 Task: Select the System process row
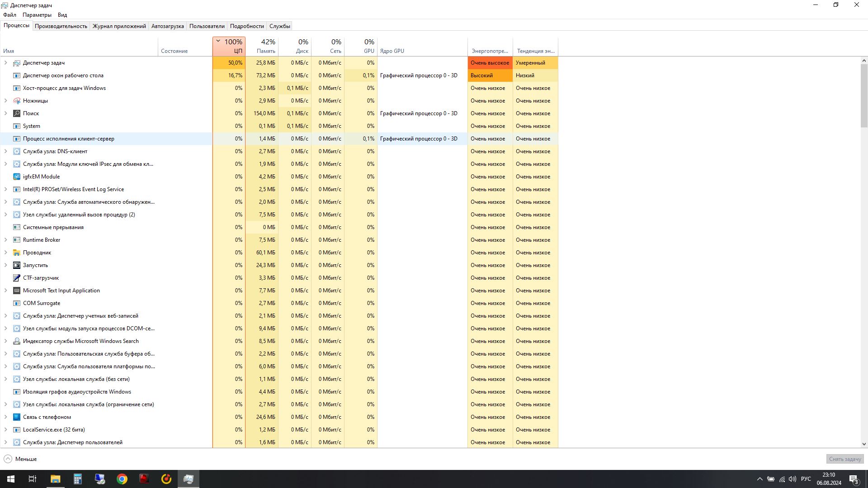[32, 126]
